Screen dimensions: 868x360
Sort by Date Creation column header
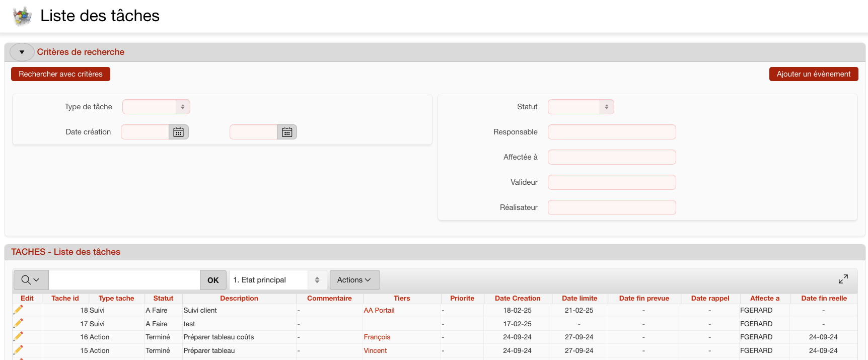pos(517,298)
